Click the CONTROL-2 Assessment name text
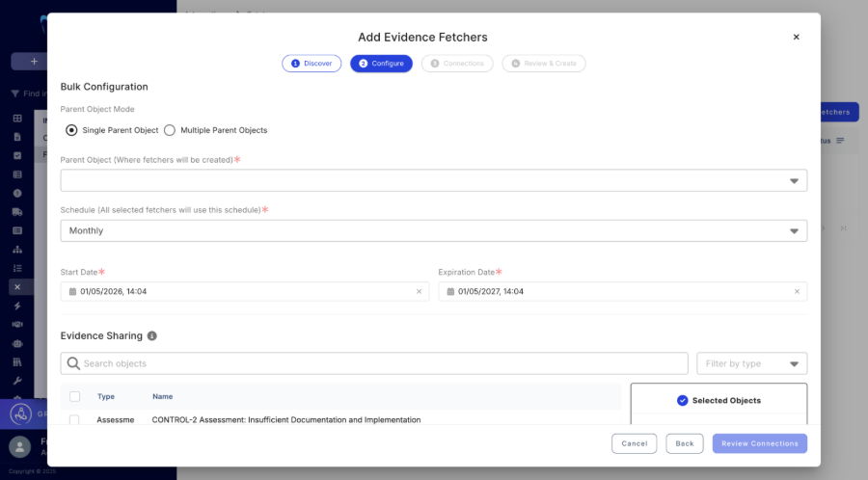 (286, 419)
